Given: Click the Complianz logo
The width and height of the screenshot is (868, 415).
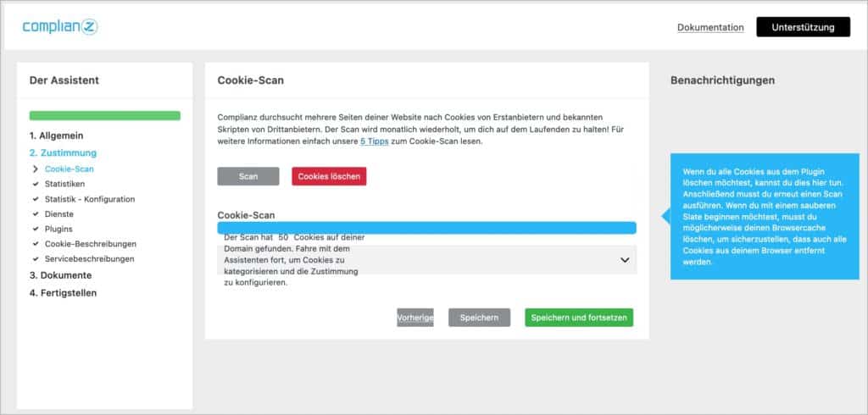Looking at the screenshot, I should click(x=60, y=26).
